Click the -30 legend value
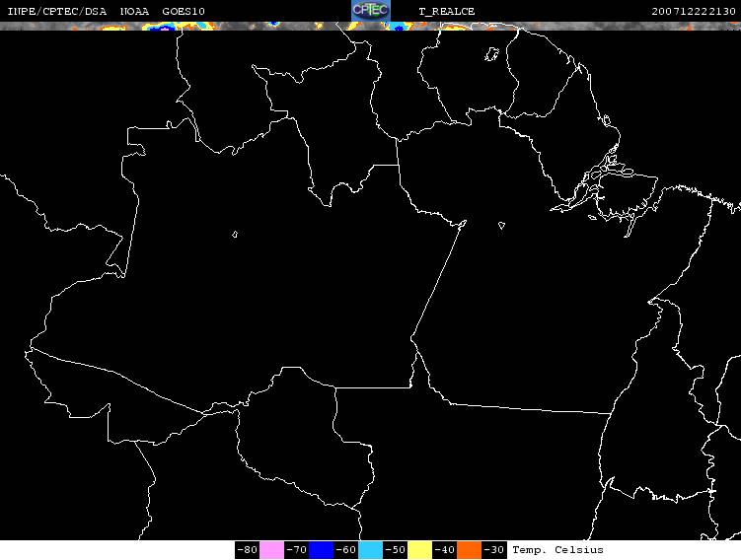741x560 pixels. [494, 549]
